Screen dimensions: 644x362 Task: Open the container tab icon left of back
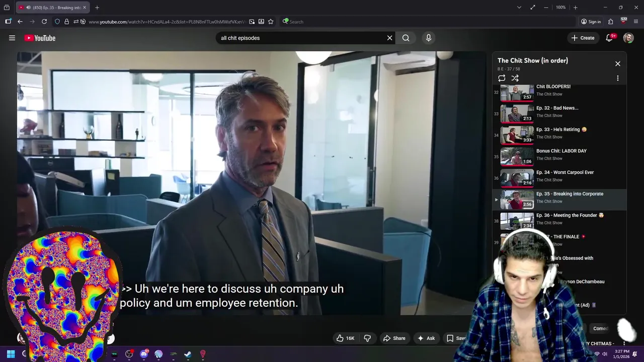tap(8, 22)
